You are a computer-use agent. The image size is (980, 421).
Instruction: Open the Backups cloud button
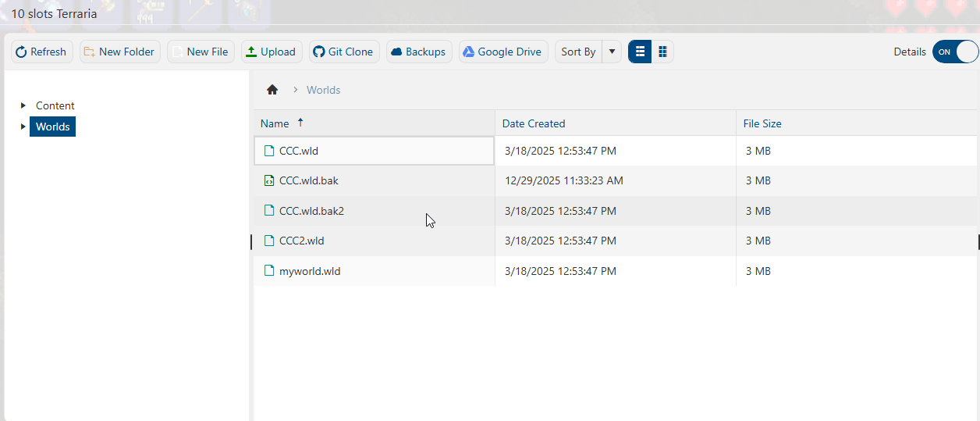418,52
